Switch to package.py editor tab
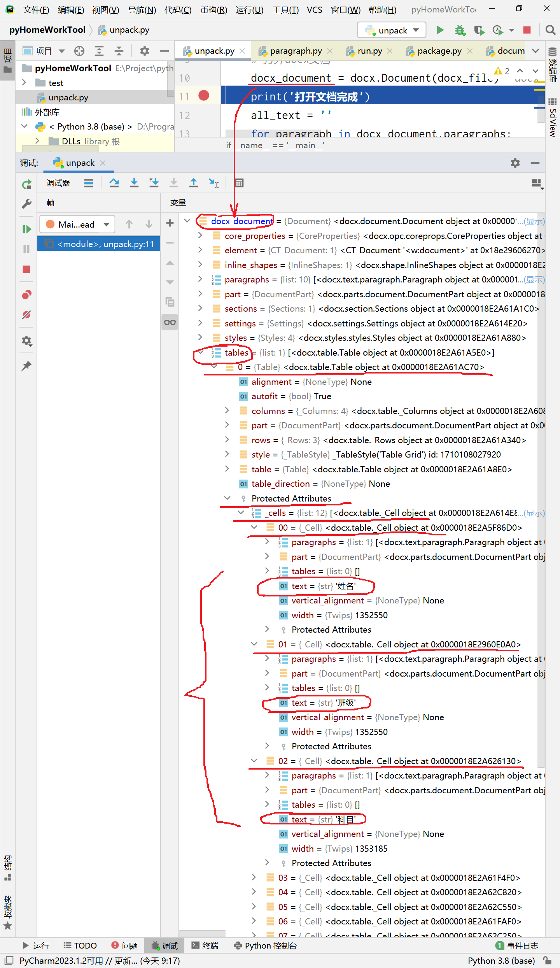This screenshot has height=968, width=560. [x=439, y=51]
